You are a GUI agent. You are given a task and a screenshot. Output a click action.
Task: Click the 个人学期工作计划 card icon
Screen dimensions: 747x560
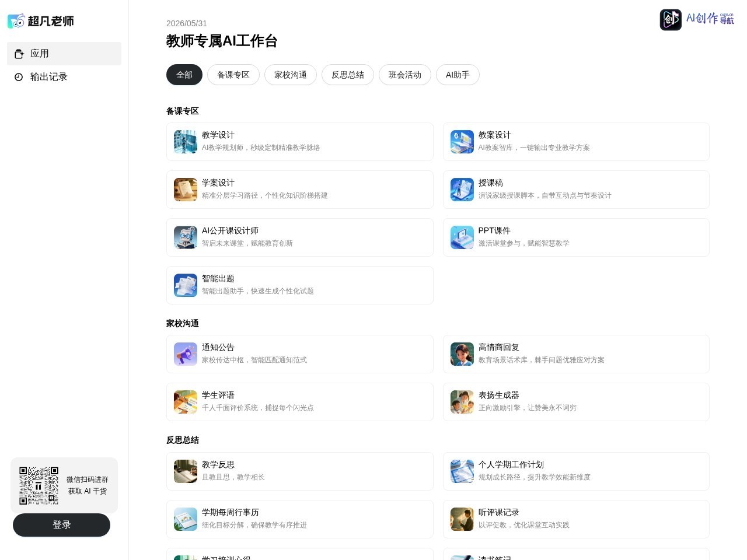[x=462, y=471]
